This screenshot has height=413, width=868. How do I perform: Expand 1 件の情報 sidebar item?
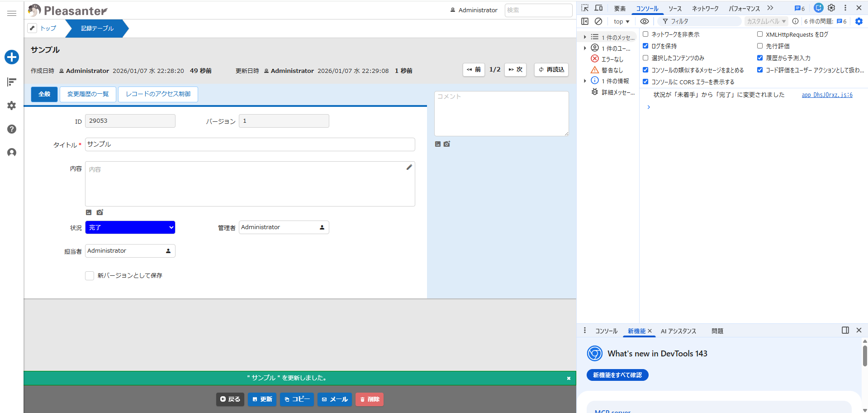[585, 81]
